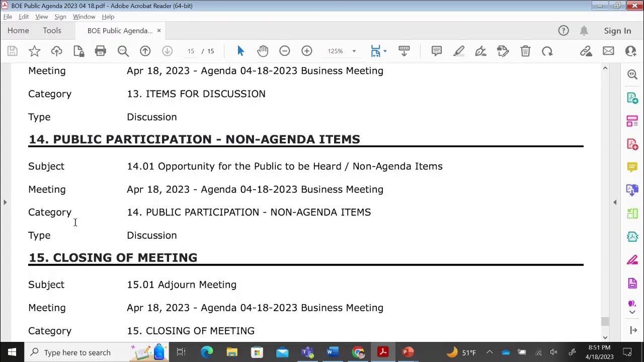Click the scrolling mode keyboard icon
644x362 pixels.
point(404,51)
